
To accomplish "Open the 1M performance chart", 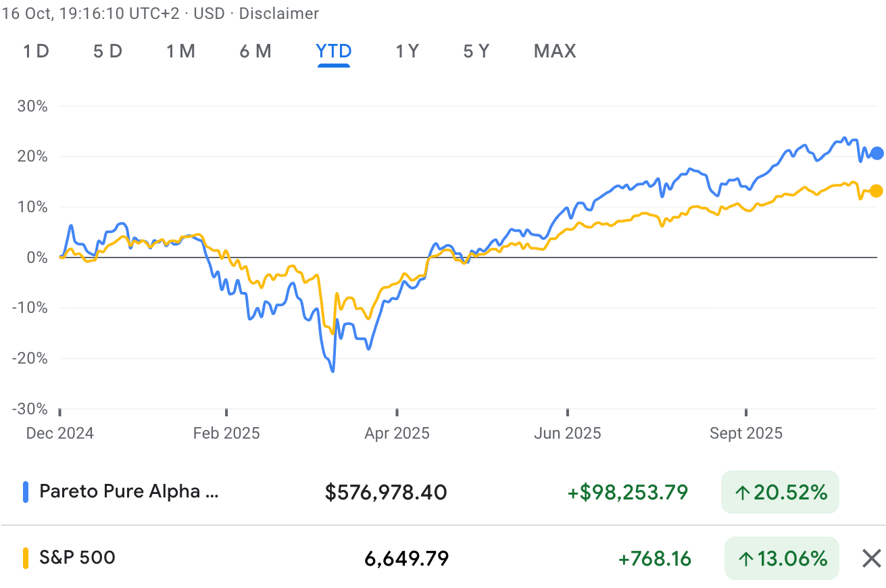I will point(180,51).
